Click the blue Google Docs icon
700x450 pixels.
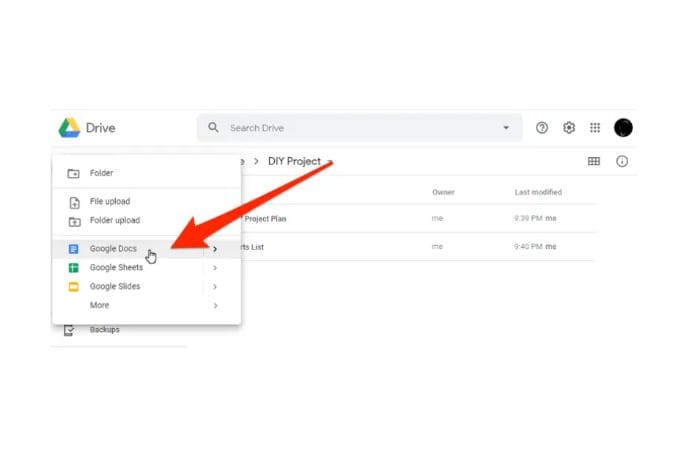click(x=73, y=249)
